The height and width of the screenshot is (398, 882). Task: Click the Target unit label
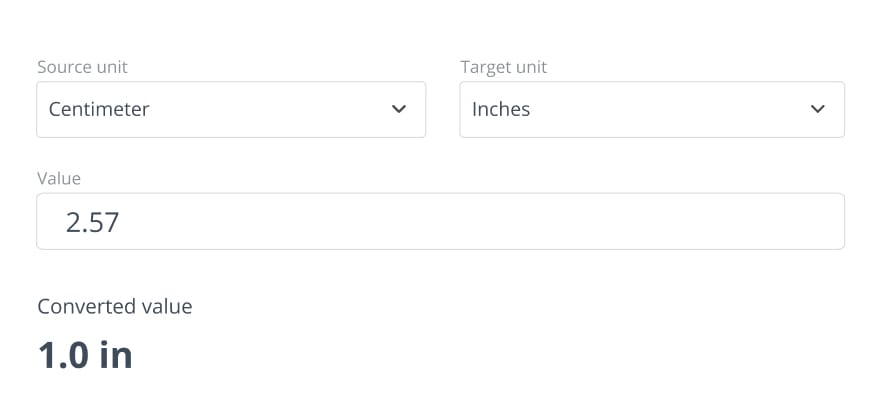(x=503, y=67)
